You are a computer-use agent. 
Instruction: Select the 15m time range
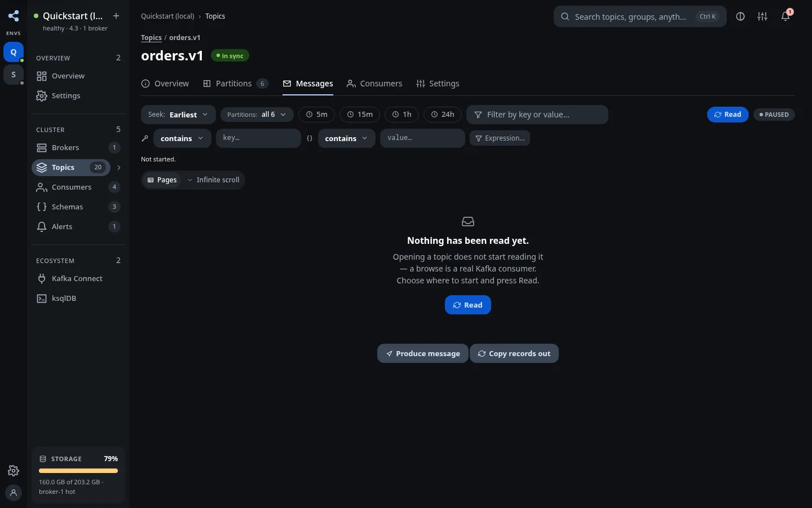point(360,115)
